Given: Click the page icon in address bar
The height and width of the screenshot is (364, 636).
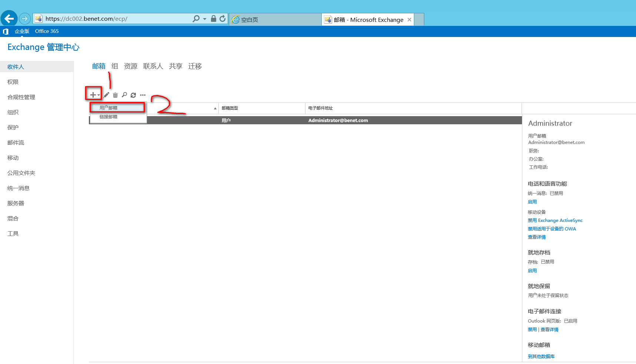Looking at the screenshot, I should click(x=39, y=18).
